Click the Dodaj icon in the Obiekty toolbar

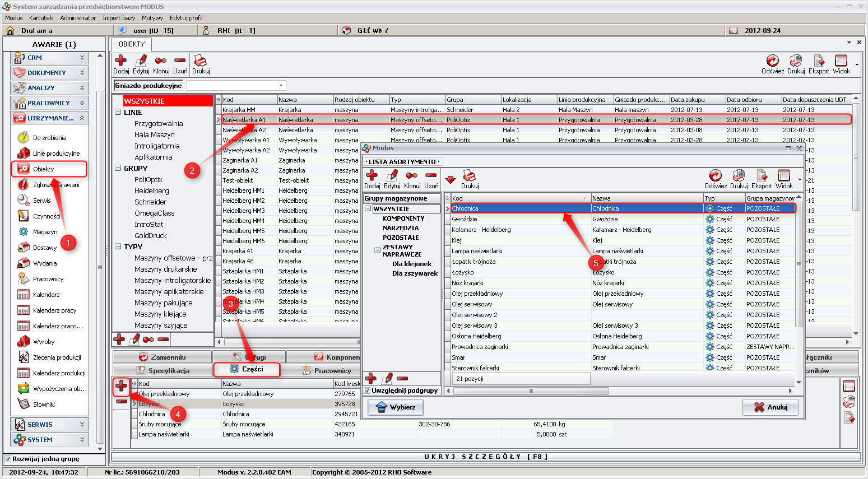(x=120, y=61)
